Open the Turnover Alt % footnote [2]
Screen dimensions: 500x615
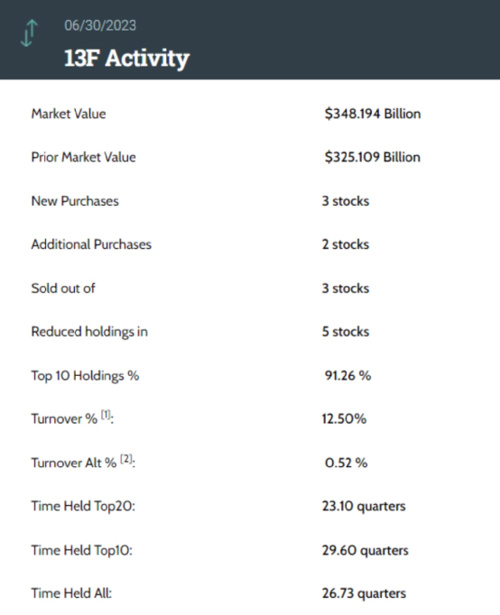126,459
